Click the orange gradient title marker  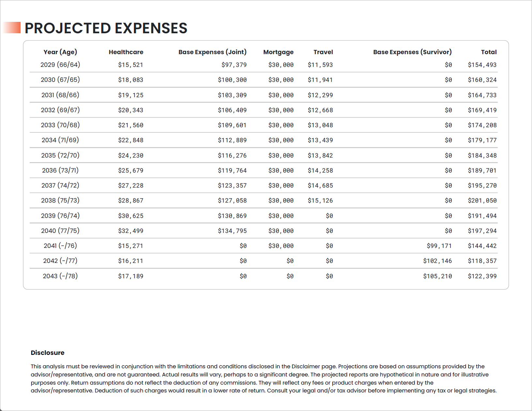12,28
